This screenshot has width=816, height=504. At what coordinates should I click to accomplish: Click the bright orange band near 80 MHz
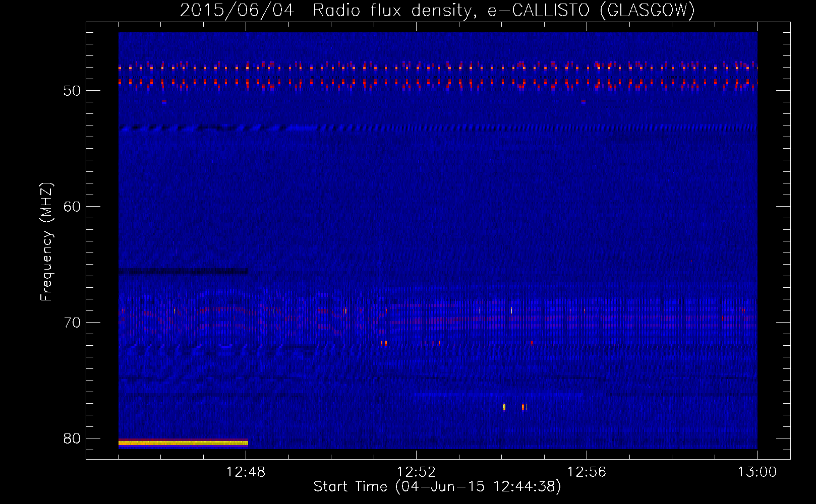[183, 443]
